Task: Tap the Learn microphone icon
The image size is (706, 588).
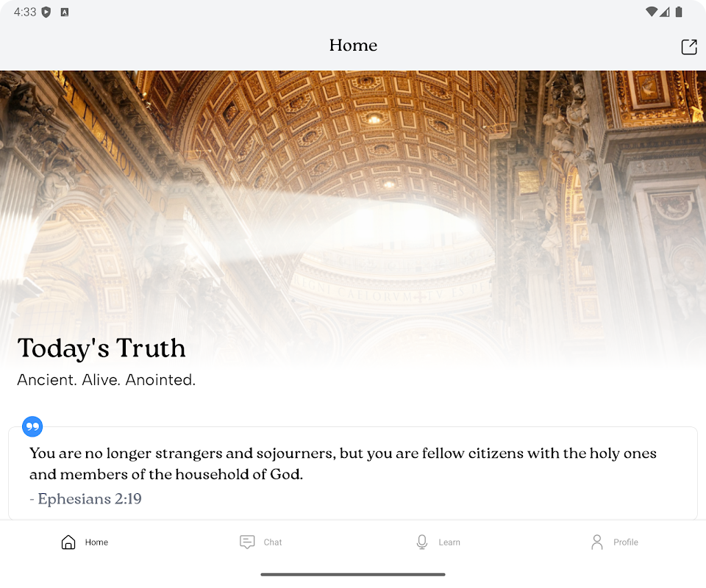Action: click(x=422, y=542)
